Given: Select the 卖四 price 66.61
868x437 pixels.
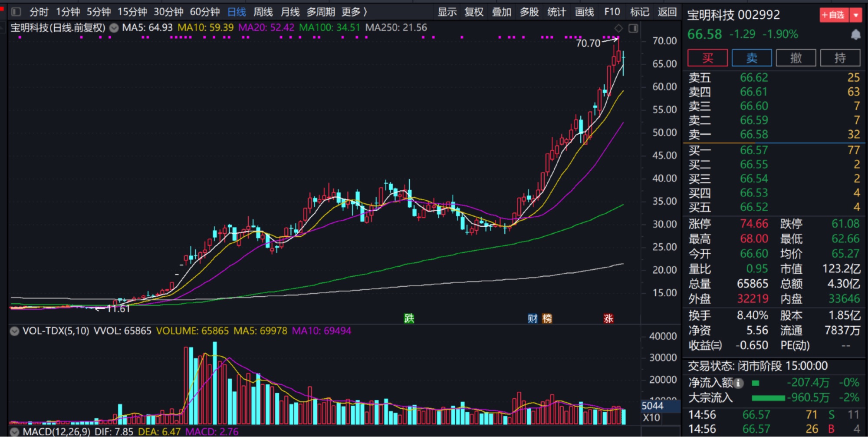Looking at the screenshot, I should (754, 92).
